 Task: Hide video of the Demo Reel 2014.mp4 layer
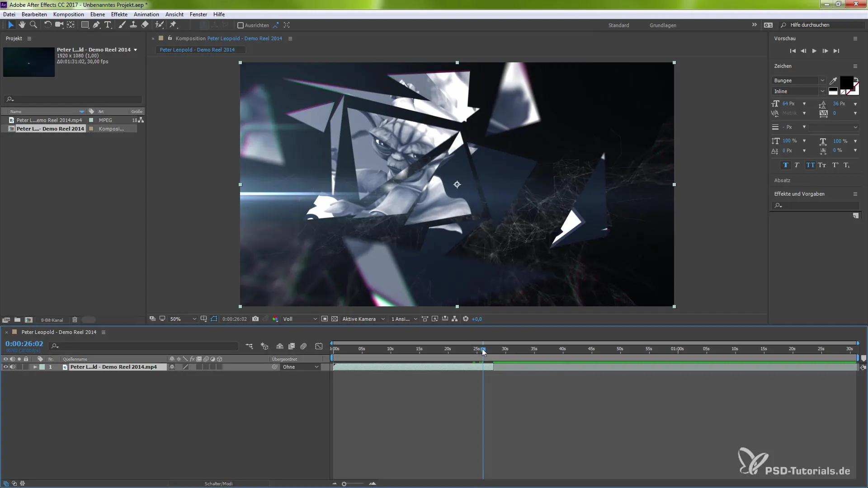(x=5, y=367)
